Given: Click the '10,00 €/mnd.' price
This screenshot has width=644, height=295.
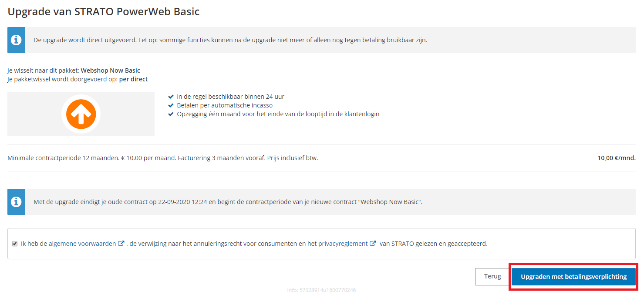Looking at the screenshot, I should (x=616, y=158).
